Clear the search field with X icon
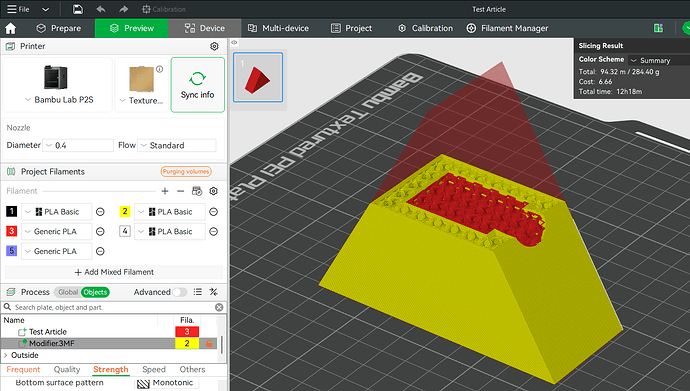The width and height of the screenshot is (690, 391). [x=219, y=307]
